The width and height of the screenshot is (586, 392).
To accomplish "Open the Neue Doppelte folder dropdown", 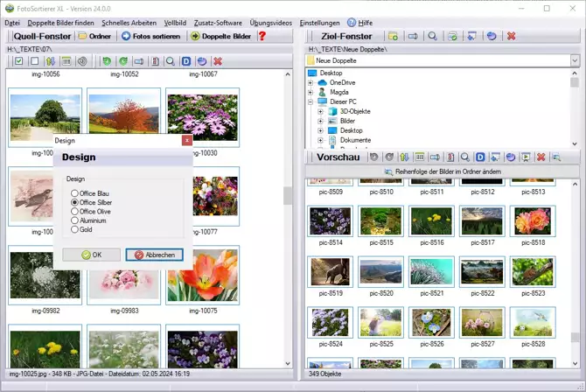I will click(574, 61).
